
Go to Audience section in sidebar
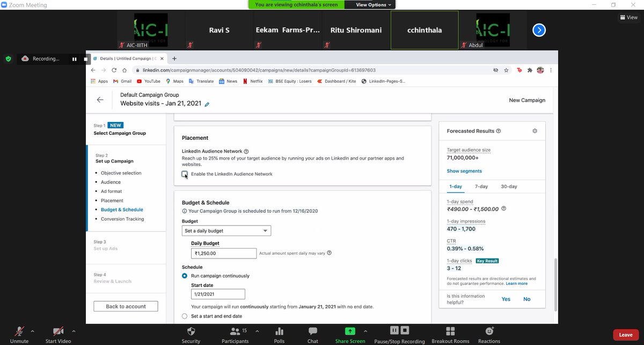point(111,182)
